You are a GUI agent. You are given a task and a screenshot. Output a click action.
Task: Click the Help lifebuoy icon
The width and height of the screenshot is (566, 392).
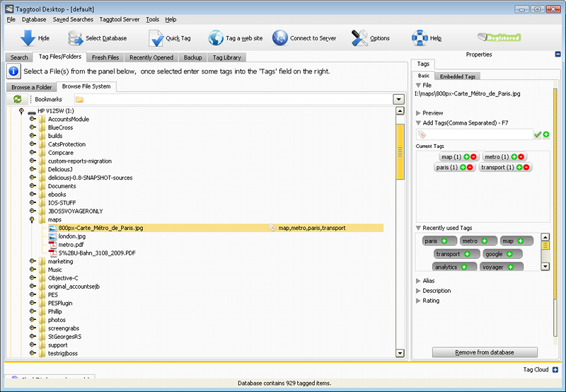(x=420, y=38)
